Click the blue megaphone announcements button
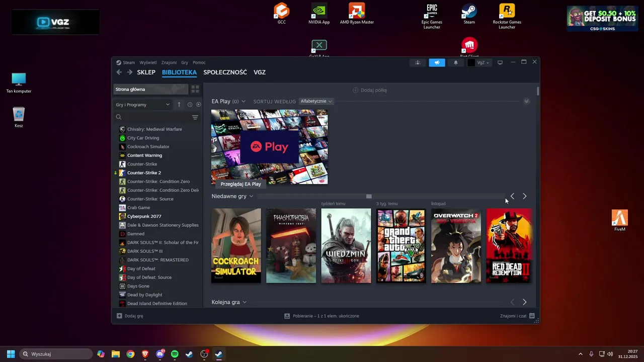The image size is (644, 362). tap(437, 63)
